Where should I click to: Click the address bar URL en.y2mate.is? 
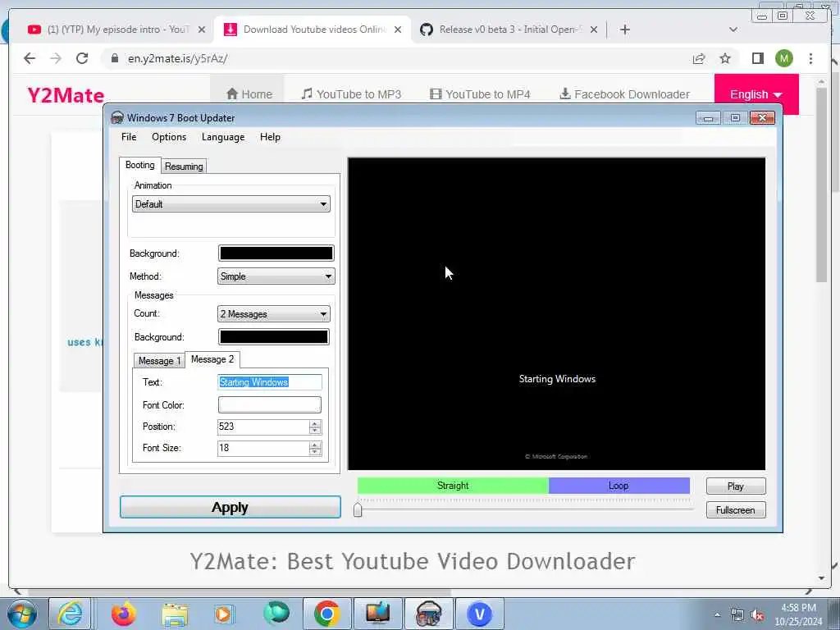pos(177,58)
